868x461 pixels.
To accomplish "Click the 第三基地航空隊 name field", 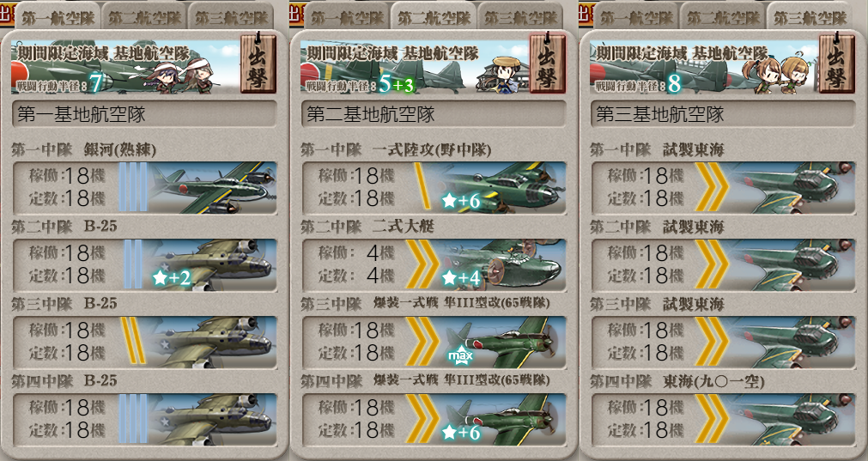I will (x=723, y=114).
